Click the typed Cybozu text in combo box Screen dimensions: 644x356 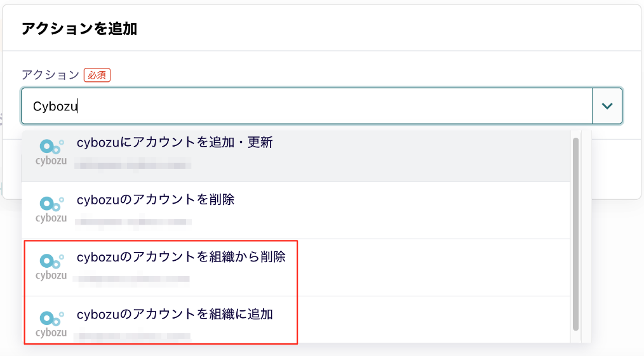[x=55, y=106]
